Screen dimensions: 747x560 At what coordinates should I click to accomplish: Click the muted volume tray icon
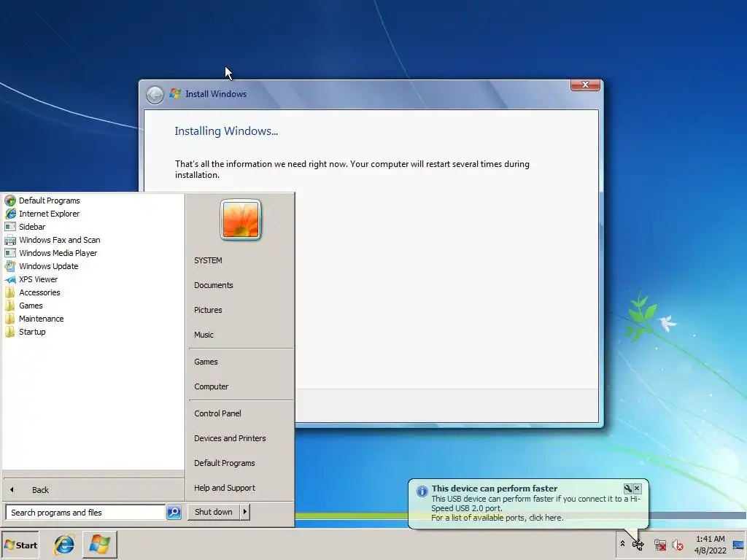pyautogui.click(x=678, y=544)
